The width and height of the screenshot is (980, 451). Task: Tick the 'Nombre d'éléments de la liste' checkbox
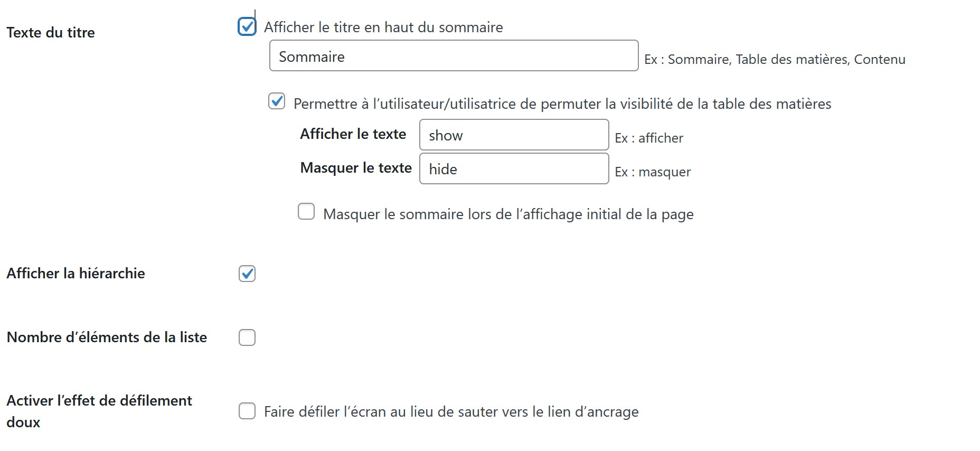[247, 337]
